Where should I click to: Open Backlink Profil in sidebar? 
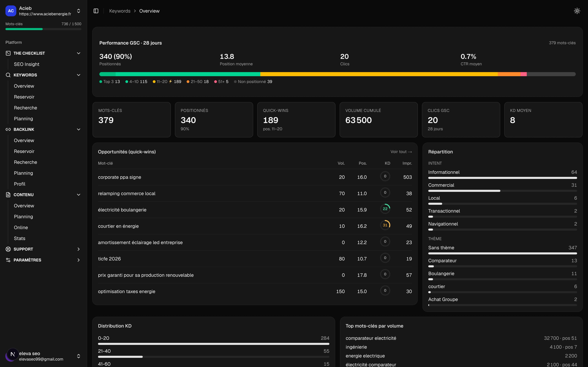point(19,184)
